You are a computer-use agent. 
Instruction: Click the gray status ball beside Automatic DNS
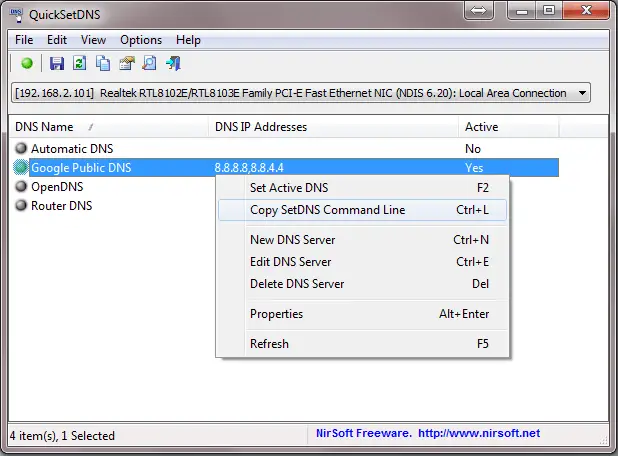(x=20, y=148)
